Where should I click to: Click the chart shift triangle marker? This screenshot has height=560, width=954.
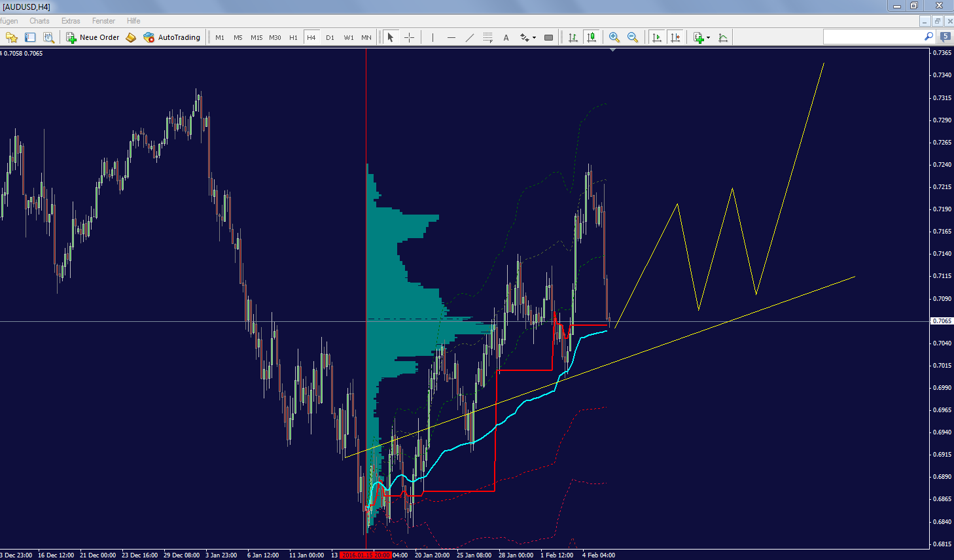[x=612, y=50]
